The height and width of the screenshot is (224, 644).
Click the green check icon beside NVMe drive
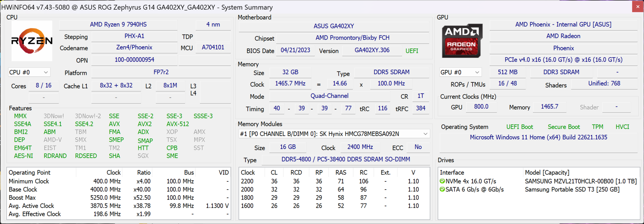click(442, 181)
